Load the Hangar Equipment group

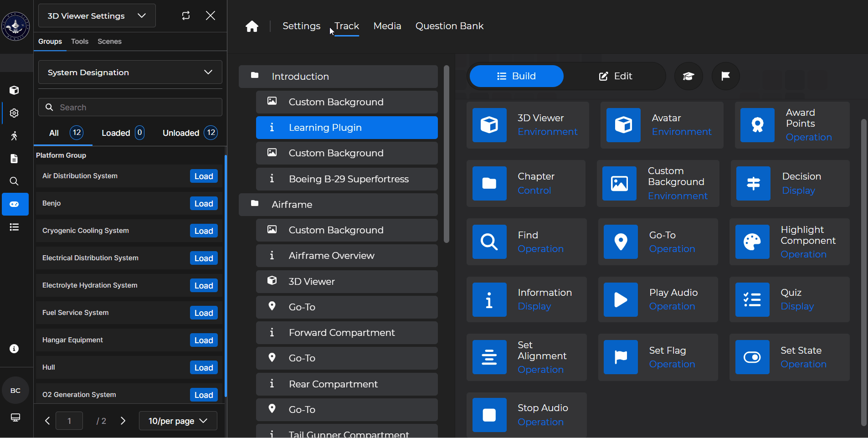click(x=204, y=340)
